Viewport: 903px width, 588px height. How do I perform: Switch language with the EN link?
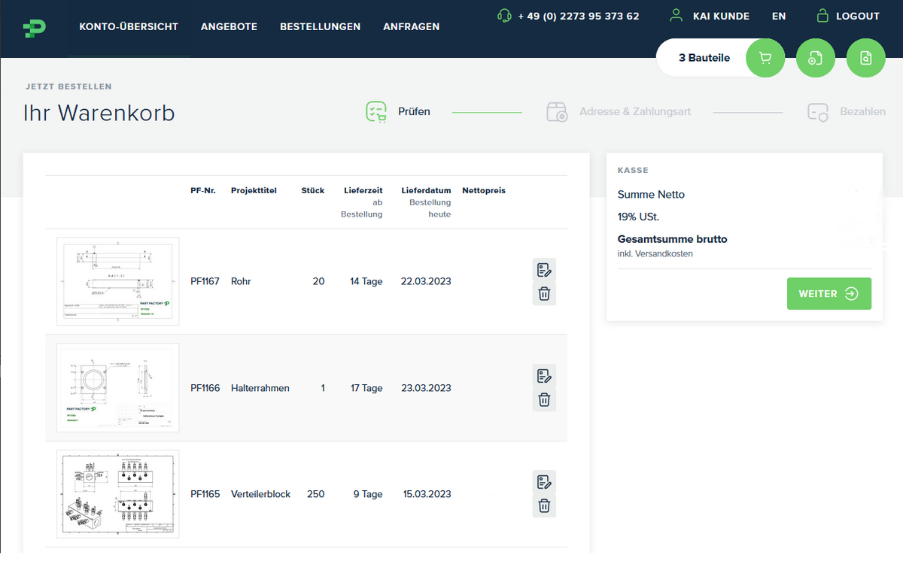[x=779, y=16]
